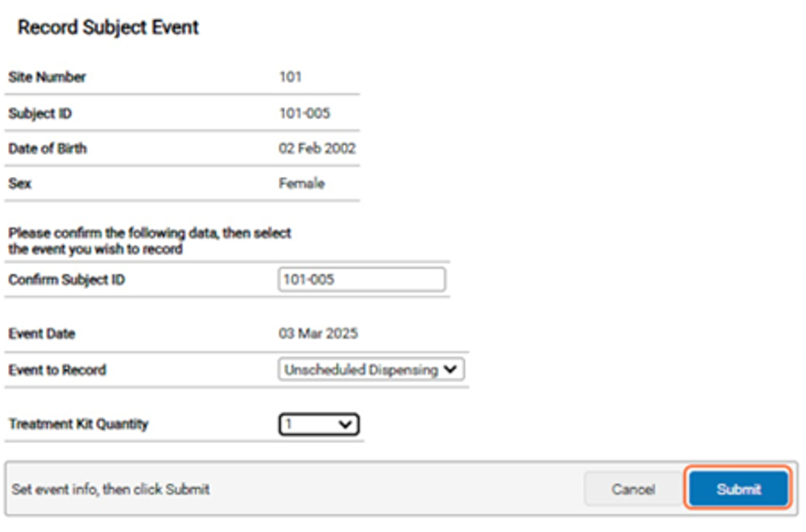The width and height of the screenshot is (806, 532).
Task: Click the event date 03 Mar 2025
Action: [x=317, y=333]
